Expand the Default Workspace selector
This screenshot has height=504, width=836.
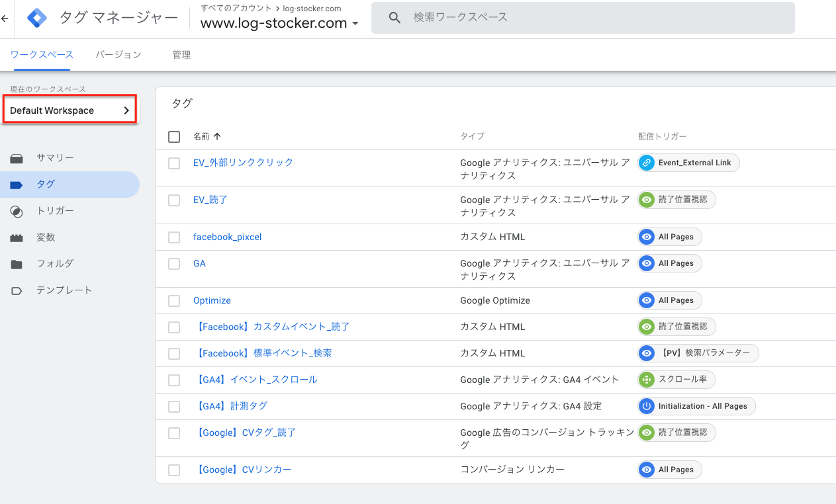pyautogui.click(x=70, y=110)
